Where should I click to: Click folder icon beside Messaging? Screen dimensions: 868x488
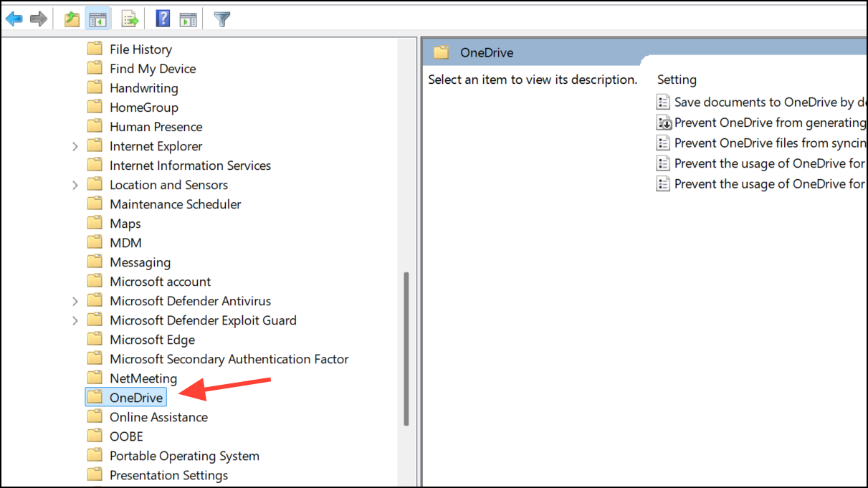(x=95, y=262)
